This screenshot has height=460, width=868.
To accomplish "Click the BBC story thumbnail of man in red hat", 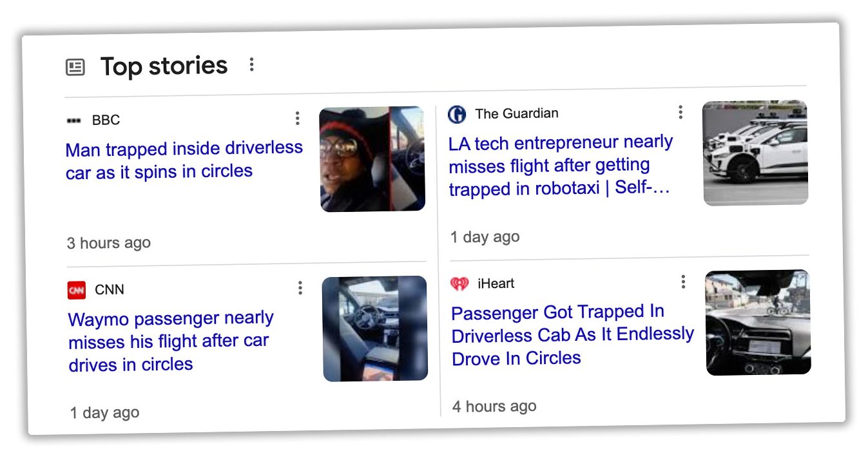I will tap(372, 159).
